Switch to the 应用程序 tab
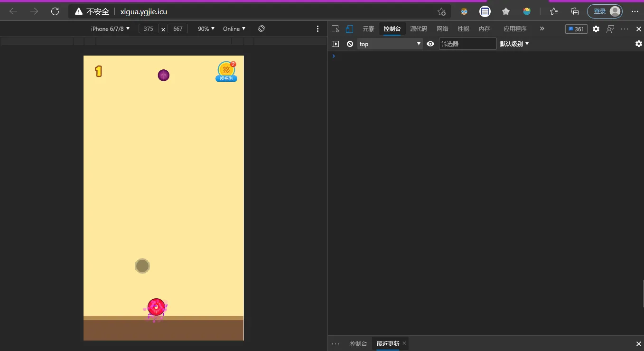 click(515, 29)
